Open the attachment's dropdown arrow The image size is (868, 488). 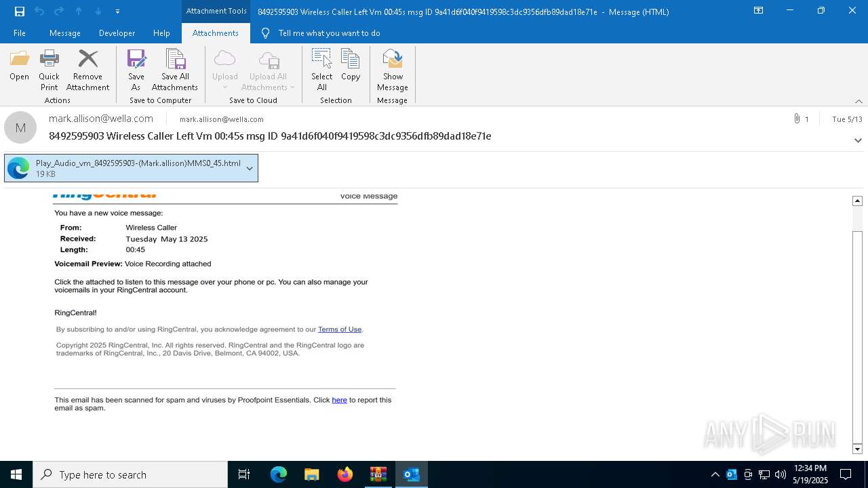[x=250, y=168]
